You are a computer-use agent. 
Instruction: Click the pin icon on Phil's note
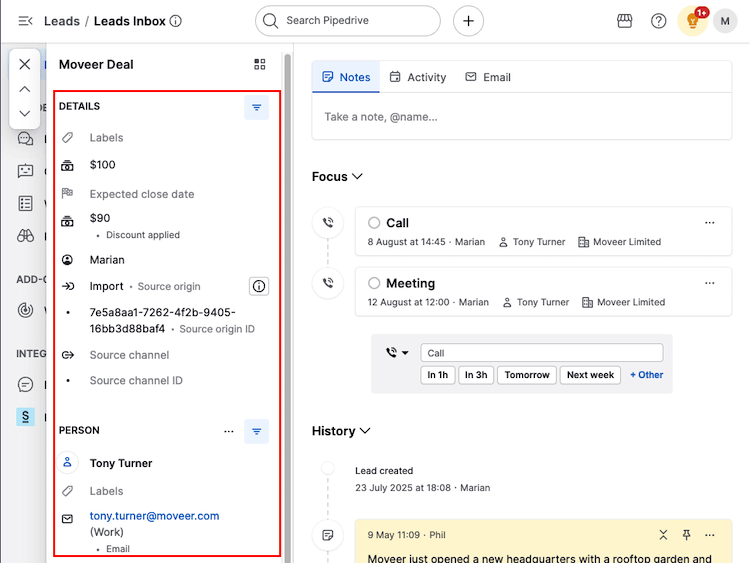tap(686, 535)
